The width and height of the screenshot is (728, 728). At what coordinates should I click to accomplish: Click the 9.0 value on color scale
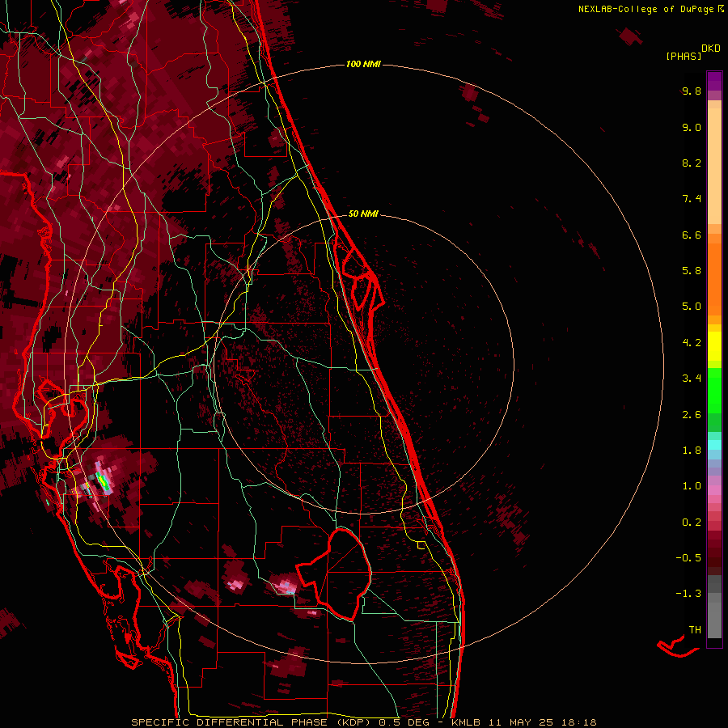(x=692, y=127)
